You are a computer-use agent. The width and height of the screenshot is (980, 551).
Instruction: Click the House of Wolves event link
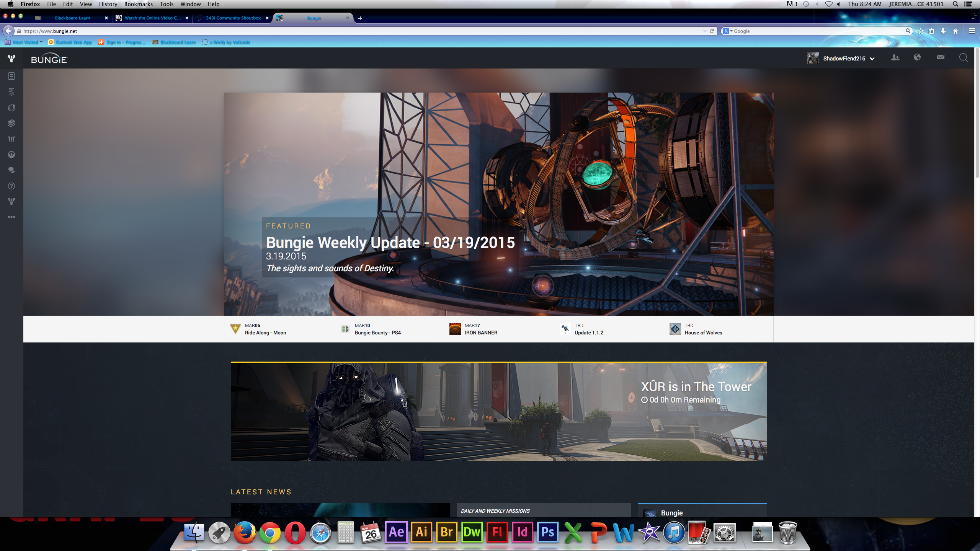pos(703,333)
